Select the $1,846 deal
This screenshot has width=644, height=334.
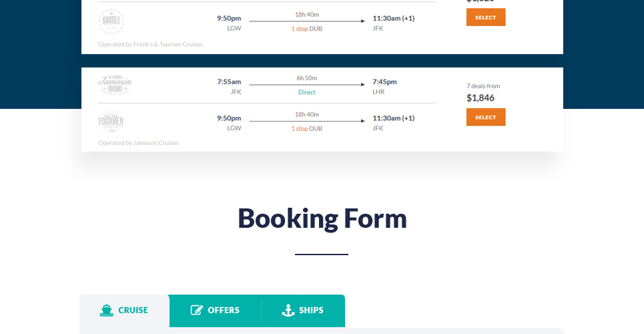coord(486,117)
